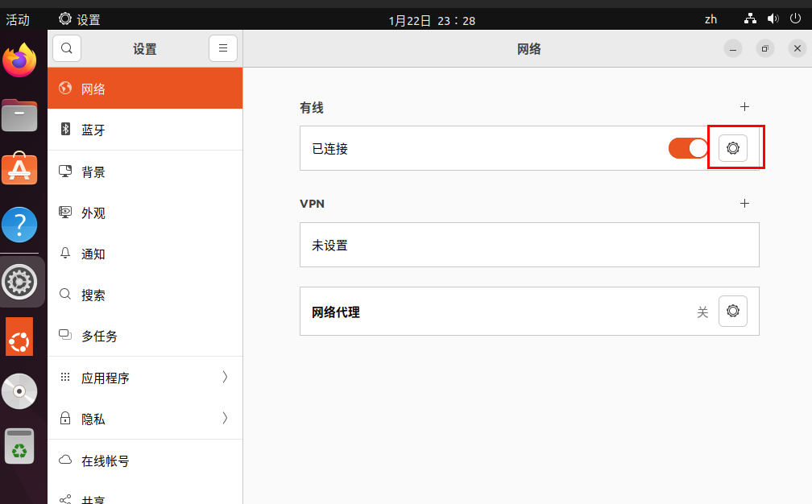This screenshot has height=504, width=812.
Task: Open the Settings hamburger menu
Action: 223,48
